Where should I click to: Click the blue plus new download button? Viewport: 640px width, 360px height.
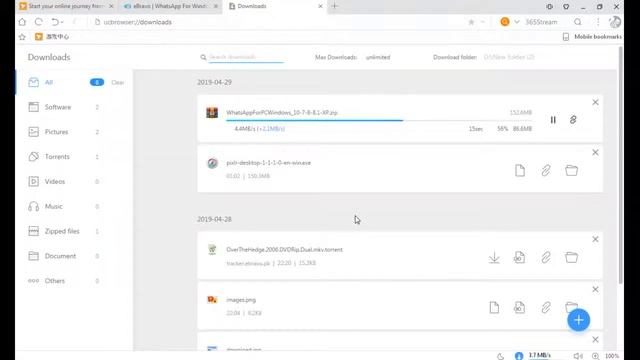tap(578, 320)
